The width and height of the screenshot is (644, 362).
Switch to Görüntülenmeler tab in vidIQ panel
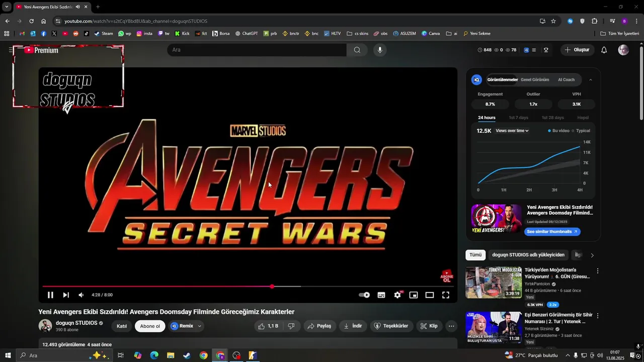(x=502, y=79)
